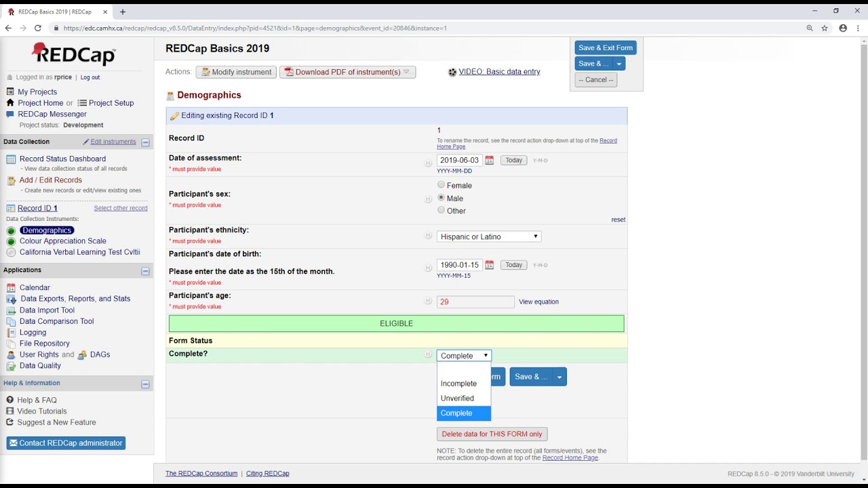Open the date picker icon next to date of birth
This screenshot has width=868, height=488.
coord(489,265)
